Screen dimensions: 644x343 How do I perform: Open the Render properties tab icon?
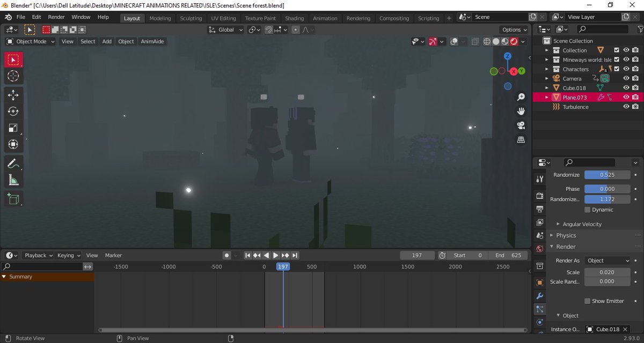[540, 196]
